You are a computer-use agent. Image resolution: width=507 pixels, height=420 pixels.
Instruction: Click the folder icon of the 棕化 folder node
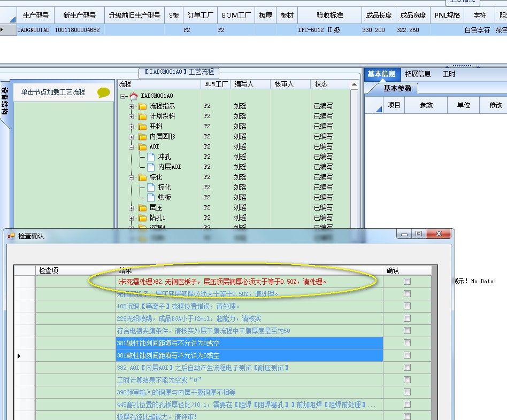pos(142,177)
